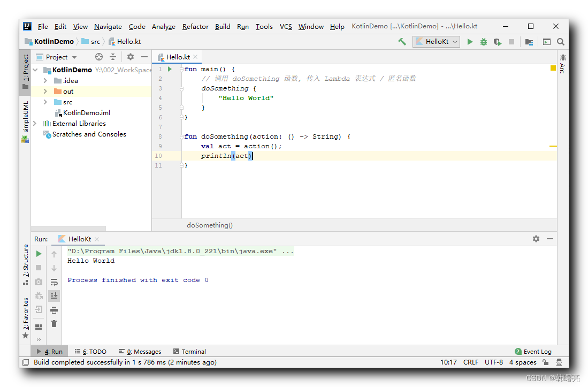Image resolution: width=588 pixels, height=387 pixels.
Task: Click the fold marker on line 3 doSomething block
Action: tap(181, 88)
